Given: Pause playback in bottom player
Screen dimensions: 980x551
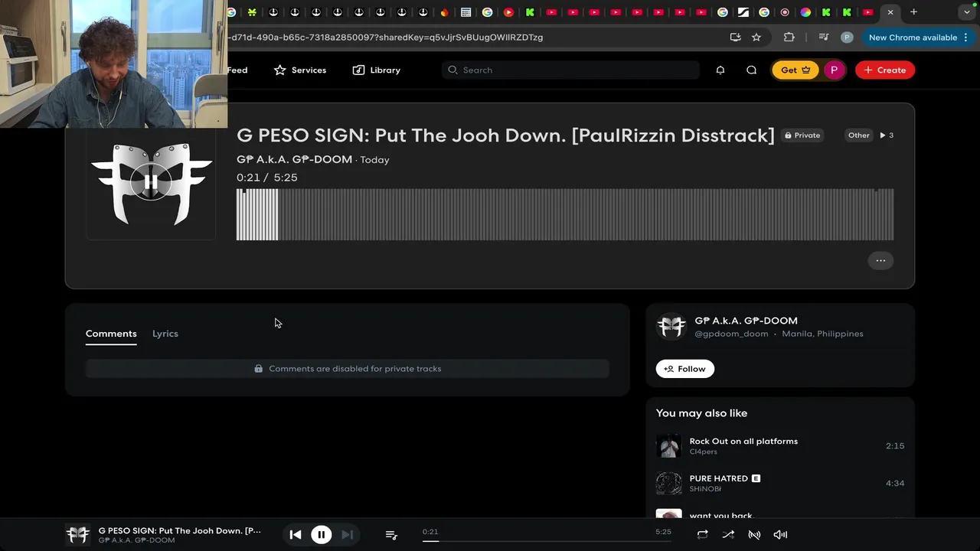Looking at the screenshot, I should pyautogui.click(x=322, y=535).
